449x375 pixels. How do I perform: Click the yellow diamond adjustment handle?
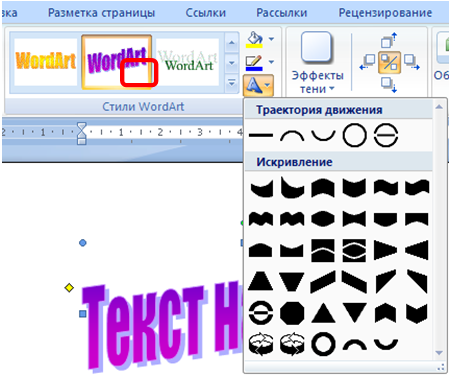pyautogui.click(x=69, y=288)
